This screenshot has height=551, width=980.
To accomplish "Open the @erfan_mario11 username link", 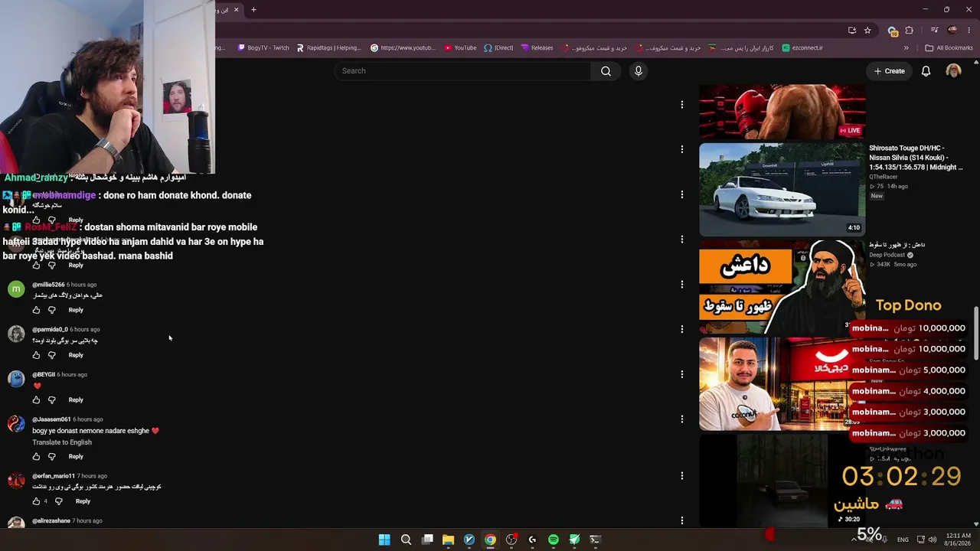I will click(x=54, y=476).
